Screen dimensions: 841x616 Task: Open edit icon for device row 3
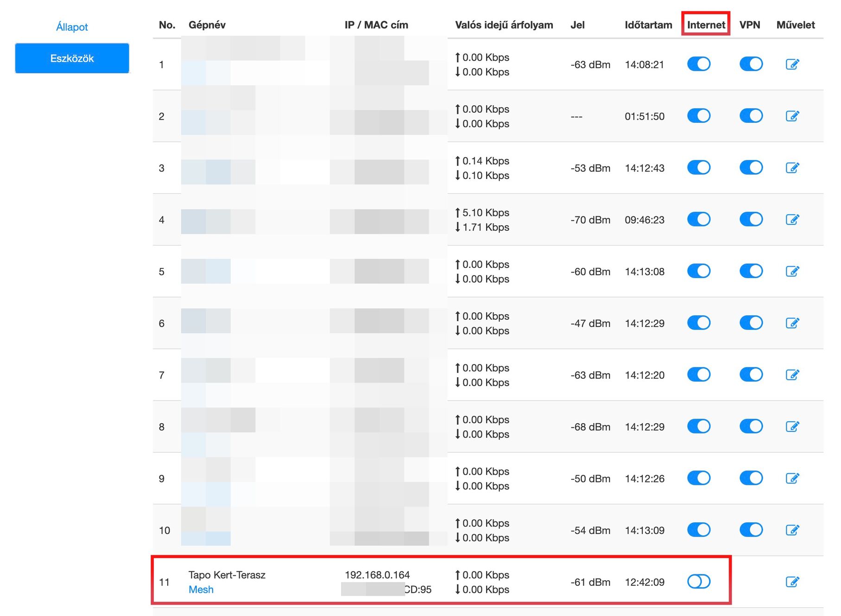(x=792, y=168)
